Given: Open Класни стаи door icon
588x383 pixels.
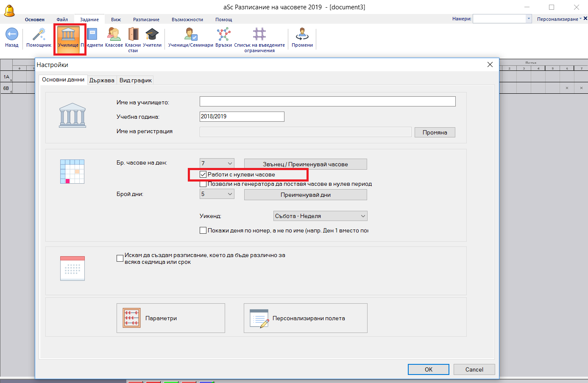Looking at the screenshot, I should click(133, 34).
